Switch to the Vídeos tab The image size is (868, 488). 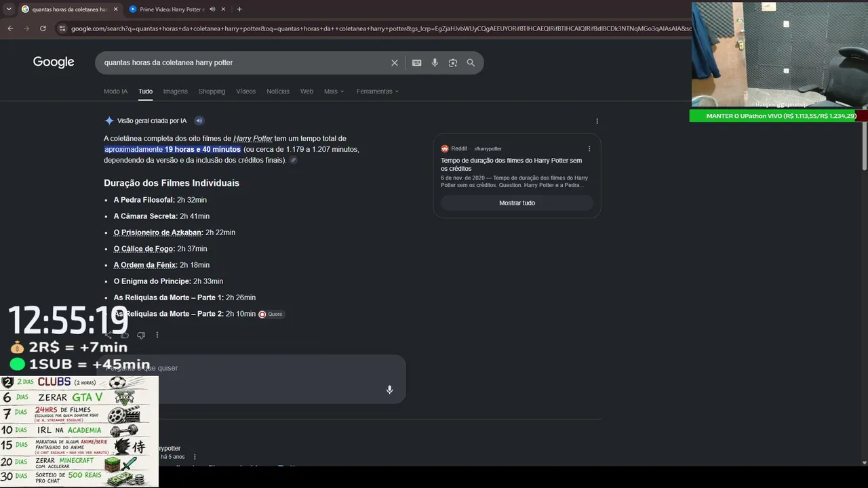tap(245, 91)
